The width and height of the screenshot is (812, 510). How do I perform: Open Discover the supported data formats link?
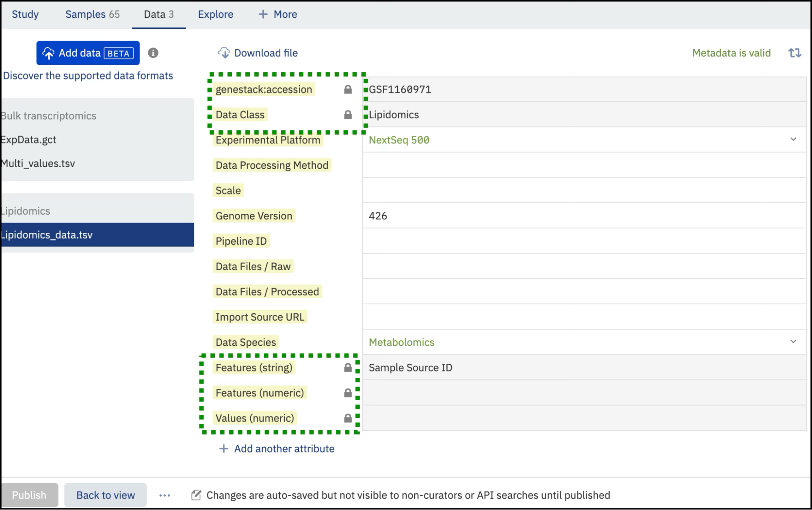88,76
